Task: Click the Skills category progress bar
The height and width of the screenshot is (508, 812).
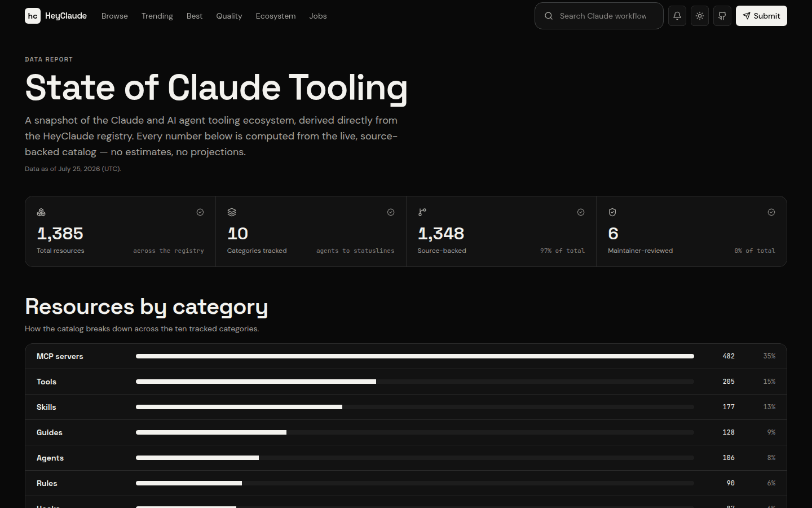Action: point(415,407)
